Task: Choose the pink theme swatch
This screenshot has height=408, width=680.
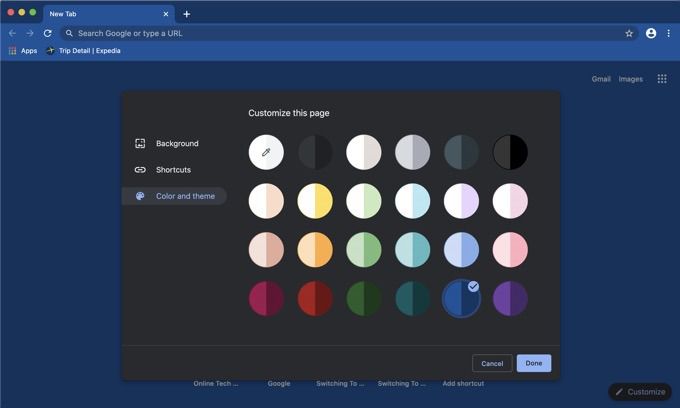Action: tap(510, 250)
